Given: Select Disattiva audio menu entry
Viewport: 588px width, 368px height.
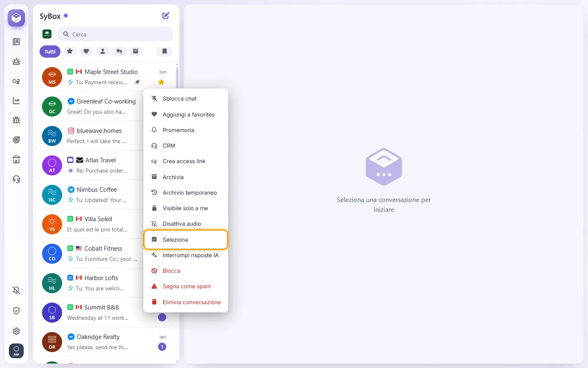Looking at the screenshot, I should click(186, 224).
